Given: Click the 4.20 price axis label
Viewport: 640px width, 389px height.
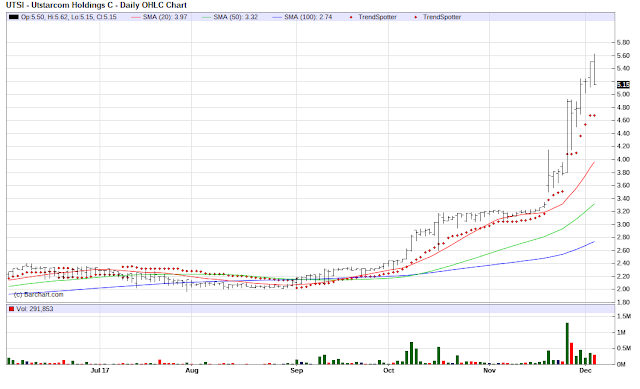Looking at the screenshot, I should (x=623, y=146).
